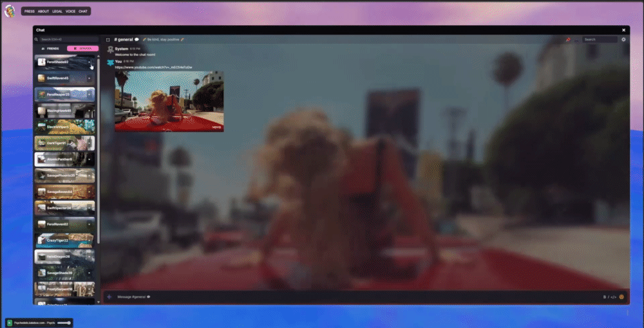
Task: Click sidebar scrollbar thumb
Action: 98,150
